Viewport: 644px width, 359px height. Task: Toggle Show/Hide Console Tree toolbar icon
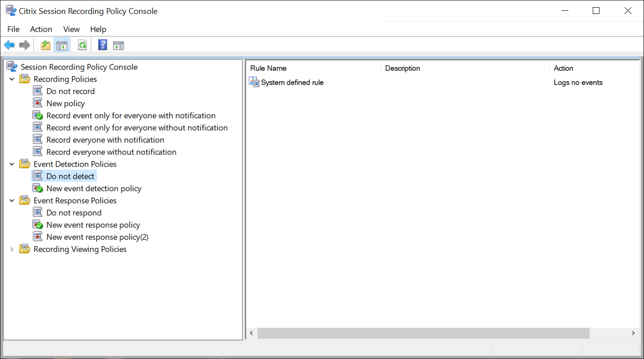tap(62, 45)
